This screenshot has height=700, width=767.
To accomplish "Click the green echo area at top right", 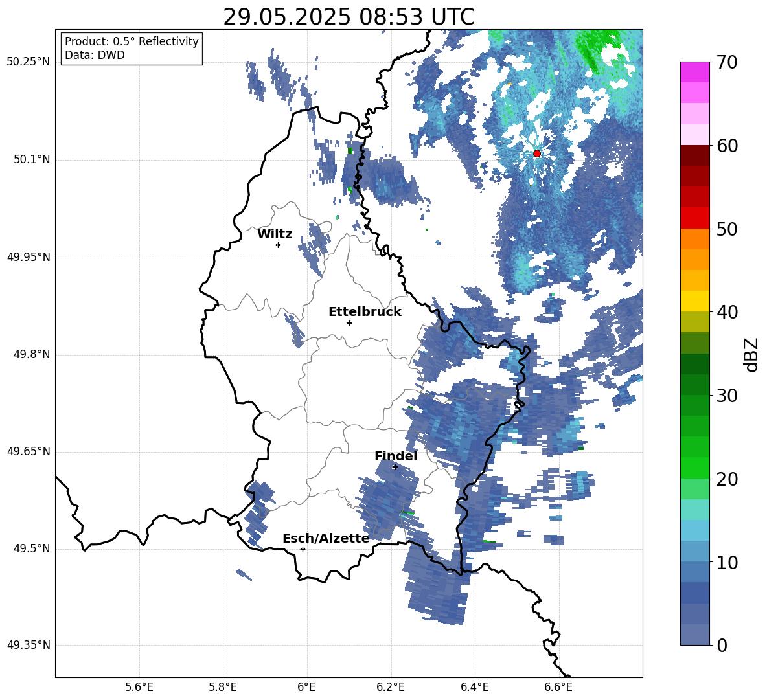I will pos(598,49).
